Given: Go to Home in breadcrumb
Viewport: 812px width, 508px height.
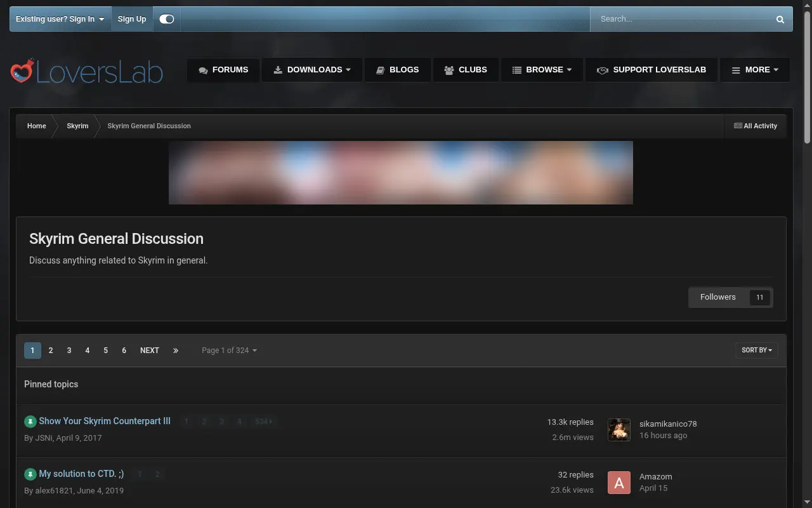Looking at the screenshot, I should [x=36, y=126].
